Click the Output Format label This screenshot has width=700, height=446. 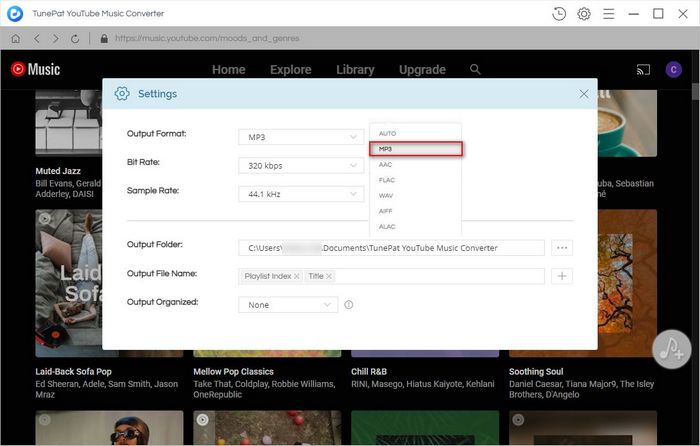tap(156, 133)
